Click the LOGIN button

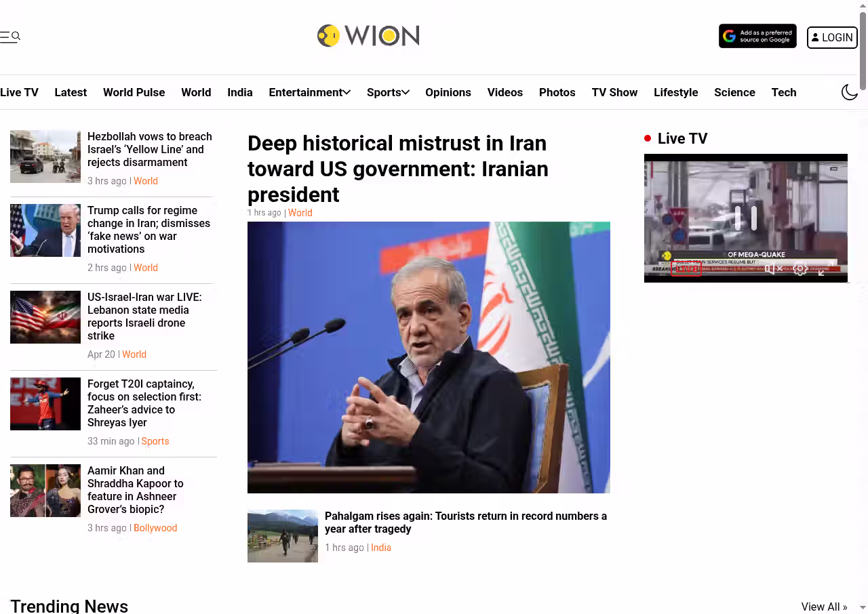(x=832, y=37)
